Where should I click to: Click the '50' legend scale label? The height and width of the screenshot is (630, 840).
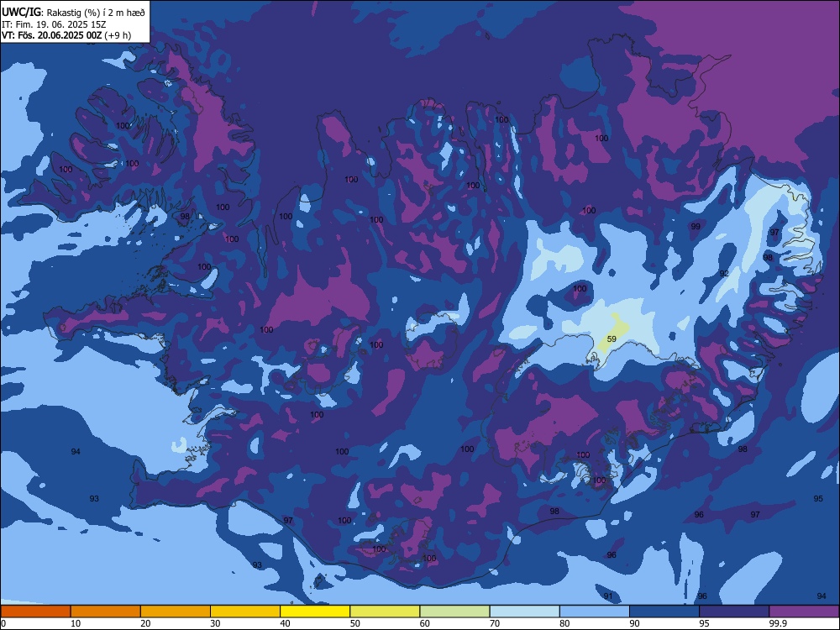tap(355, 623)
